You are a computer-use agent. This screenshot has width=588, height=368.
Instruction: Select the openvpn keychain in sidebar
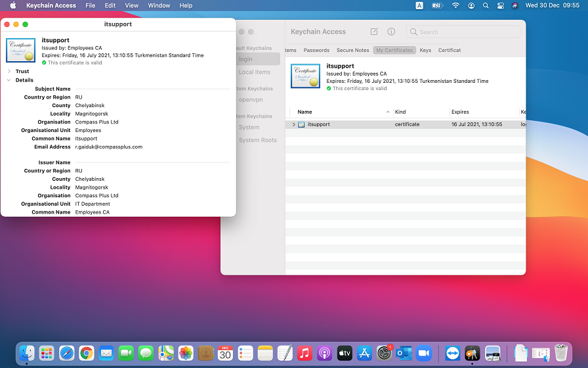251,99
